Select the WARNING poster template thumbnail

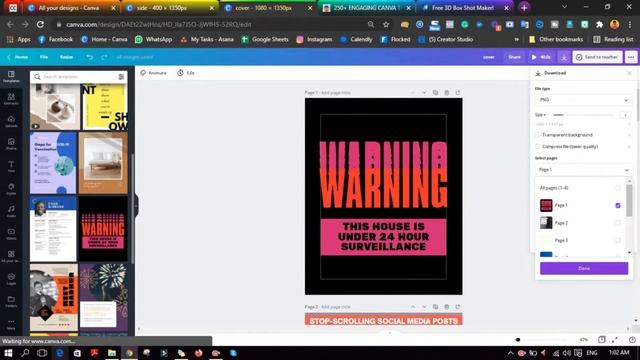click(103, 229)
